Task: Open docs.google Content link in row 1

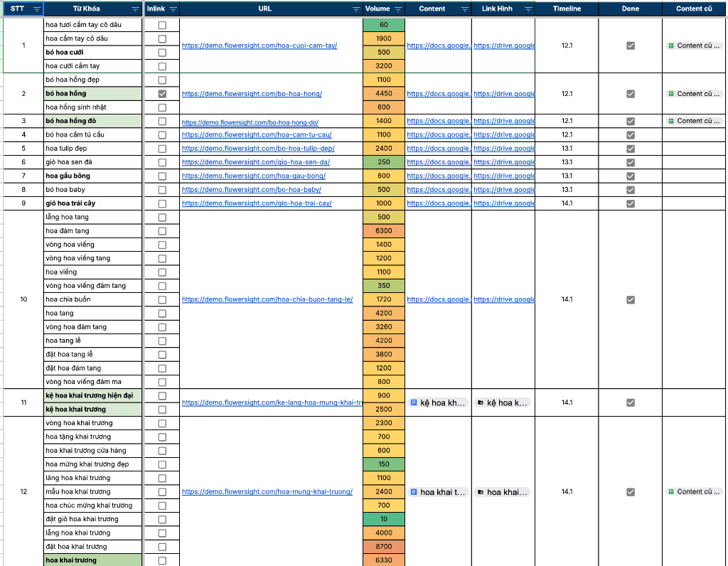Action: (x=439, y=46)
